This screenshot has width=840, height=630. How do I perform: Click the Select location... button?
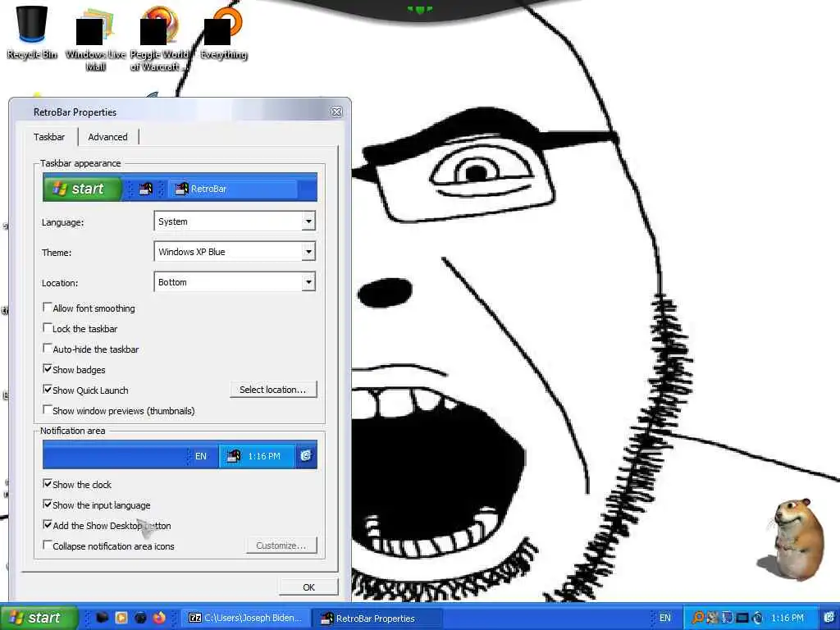pyautogui.click(x=273, y=390)
